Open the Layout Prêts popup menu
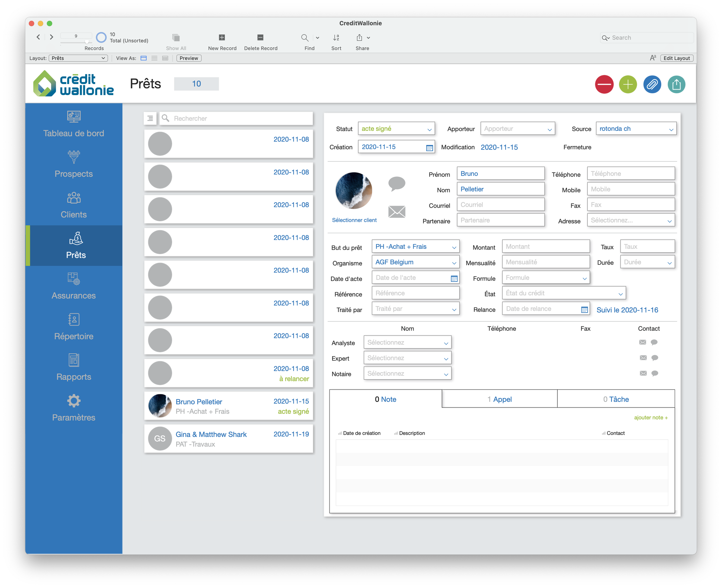Screen dimensions: 722x588 (x=78, y=58)
